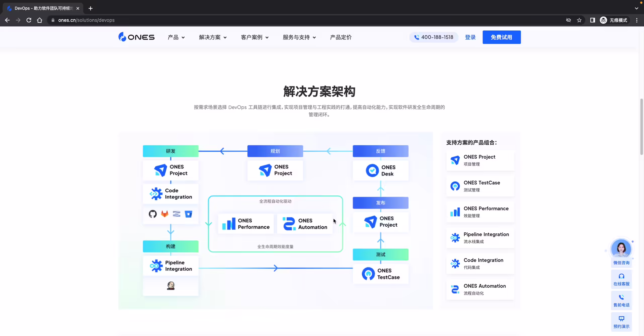Viewport: 644px width, 336px height.
Task: Click the GitHub icon under Code Integration
Action: (x=152, y=214)
